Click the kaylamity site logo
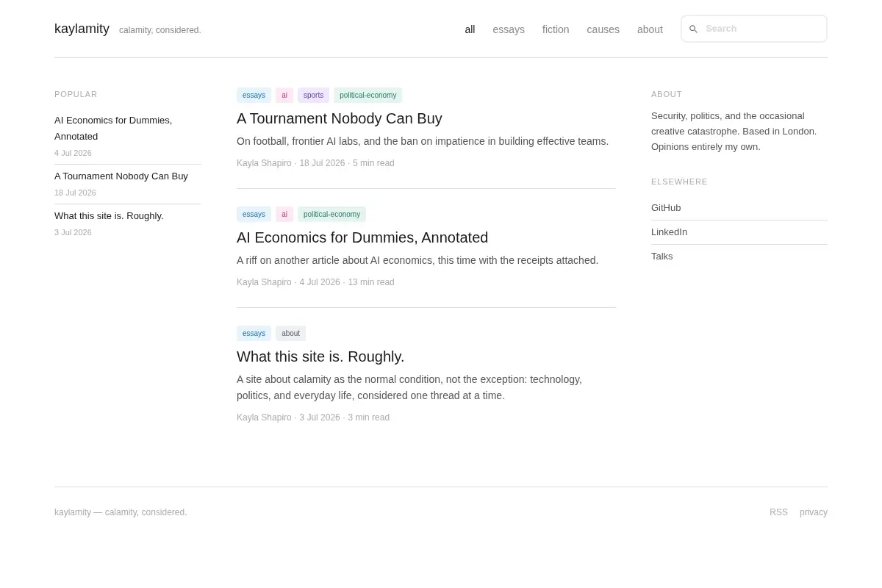 click(x=82, y=29)
